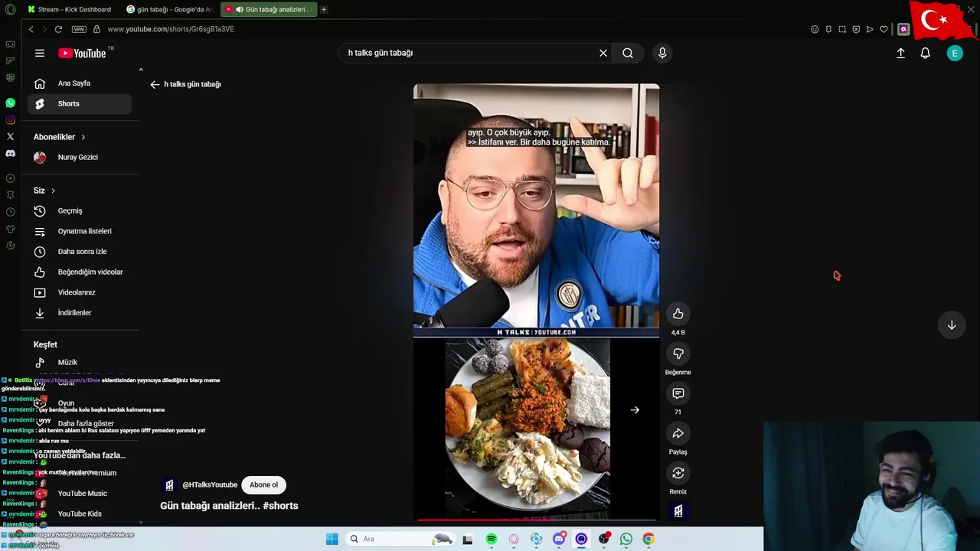Click the arrow on the food image
Viewport: 980px width, 551px height.
pyautogui.click(x=635, y=410)
